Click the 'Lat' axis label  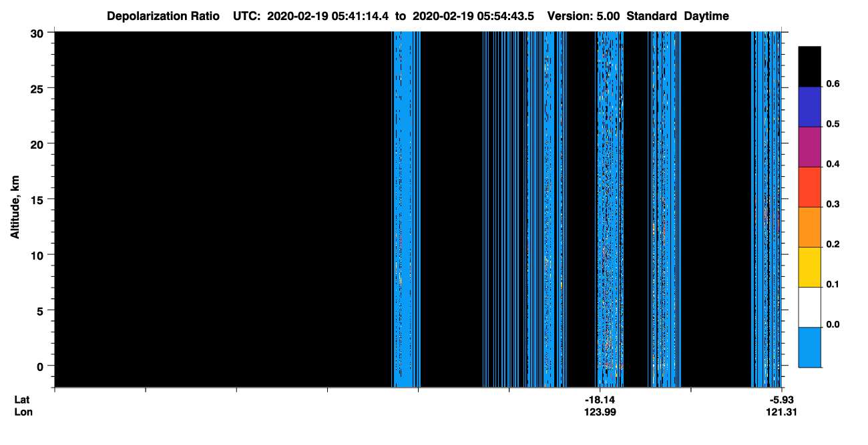(22, 400)
